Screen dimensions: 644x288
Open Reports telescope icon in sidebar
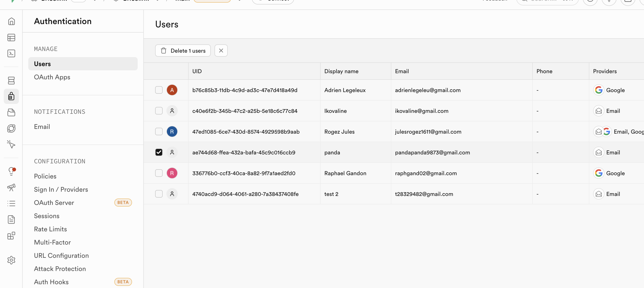(x=11, y=187)
